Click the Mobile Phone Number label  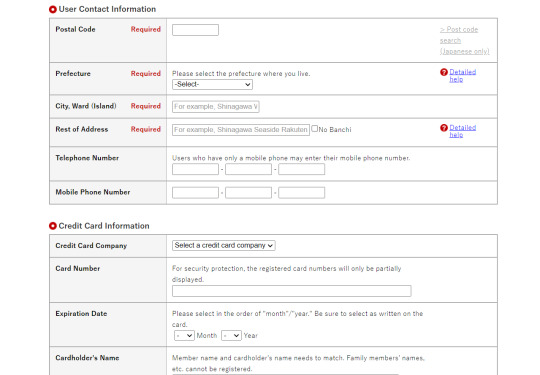[93, 192]
